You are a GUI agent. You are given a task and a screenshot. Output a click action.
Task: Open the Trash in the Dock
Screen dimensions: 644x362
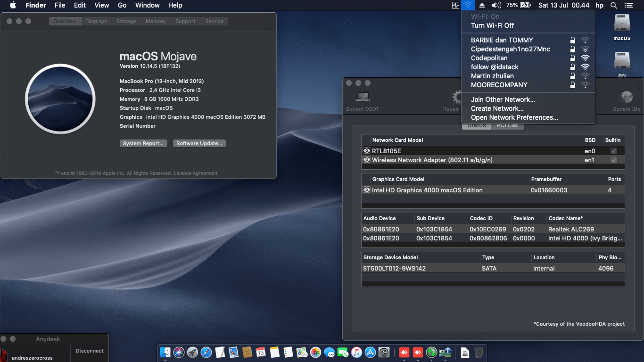tap(479, 352)
